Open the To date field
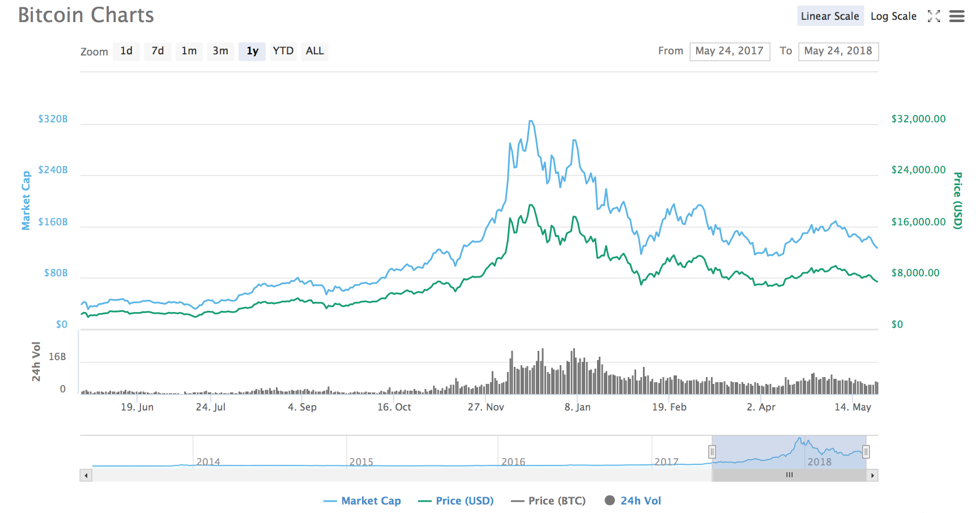Image resolution: width=980 pixels, height=513 pixels. (838, 51)
